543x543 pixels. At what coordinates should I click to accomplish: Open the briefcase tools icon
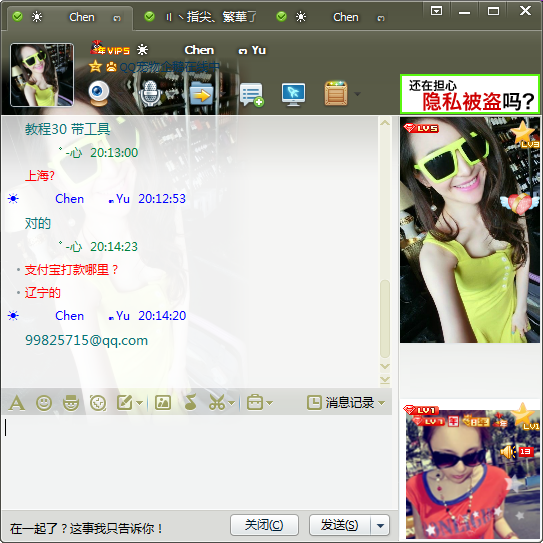[255, 403]
